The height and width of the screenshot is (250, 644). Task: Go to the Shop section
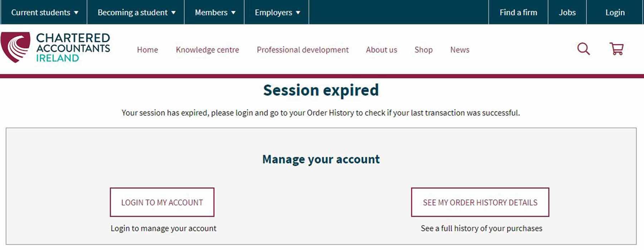point(423,50)
